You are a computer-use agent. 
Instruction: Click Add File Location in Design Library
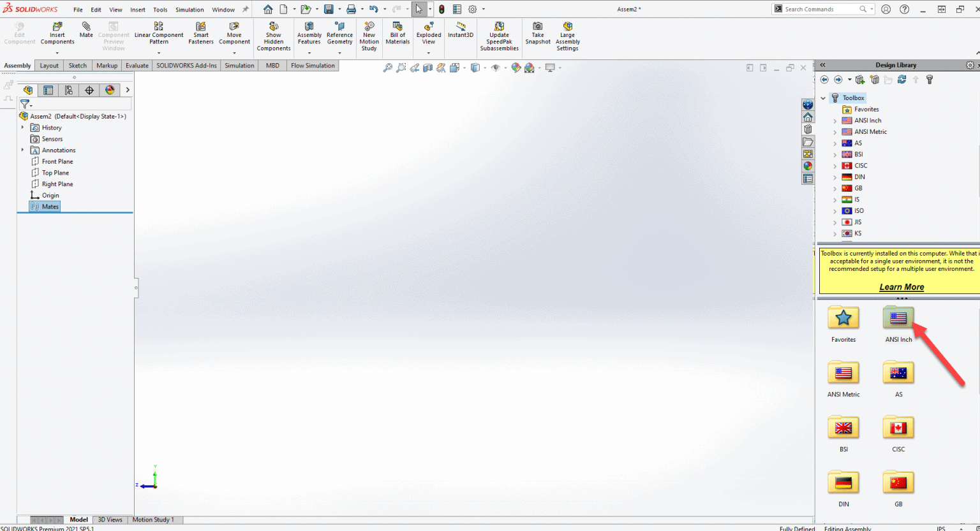pyautogui.click(x=860, y=80)
